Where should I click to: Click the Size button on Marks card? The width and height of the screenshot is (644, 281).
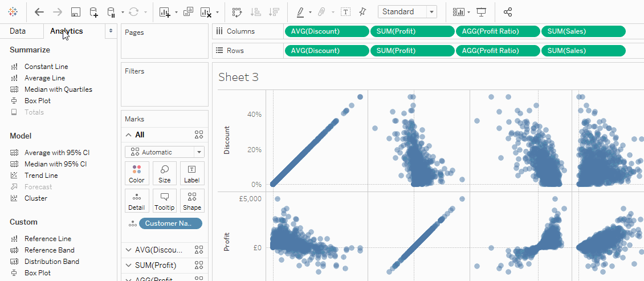pyautogui.click(x=164, y=173)
